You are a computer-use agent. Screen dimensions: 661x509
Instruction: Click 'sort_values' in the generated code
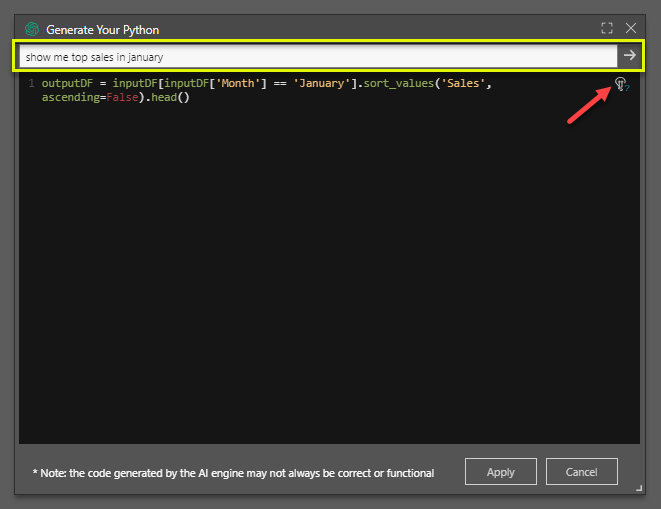point(398,83)
